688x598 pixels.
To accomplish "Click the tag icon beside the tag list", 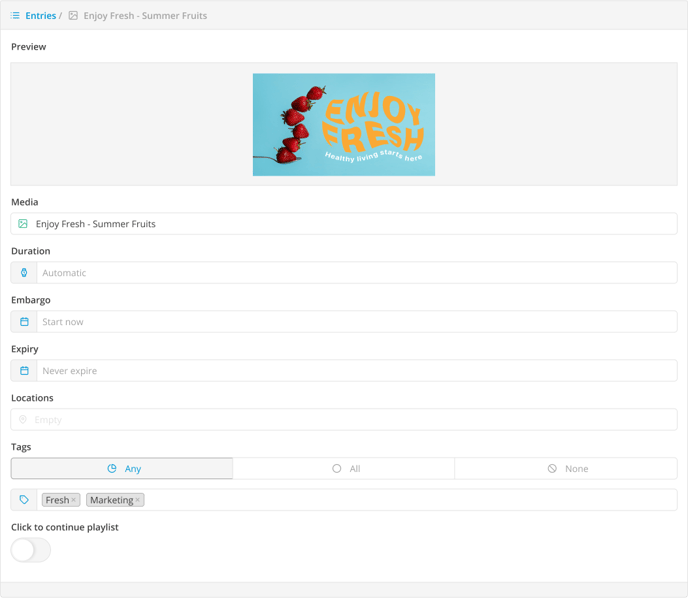I will (x=24, y=500).
